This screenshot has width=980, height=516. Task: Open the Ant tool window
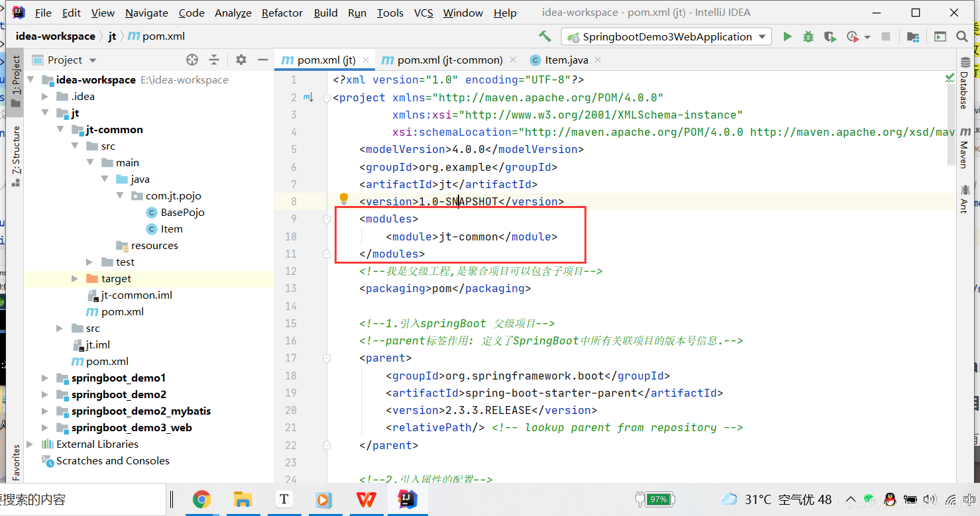pyautogui.click(x=965, y=198)
